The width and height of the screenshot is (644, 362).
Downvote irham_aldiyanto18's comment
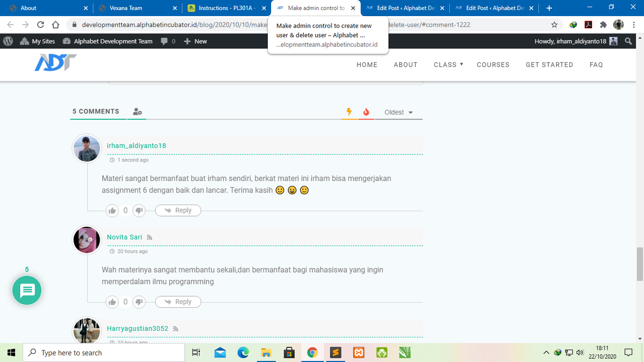coord(139,211)
